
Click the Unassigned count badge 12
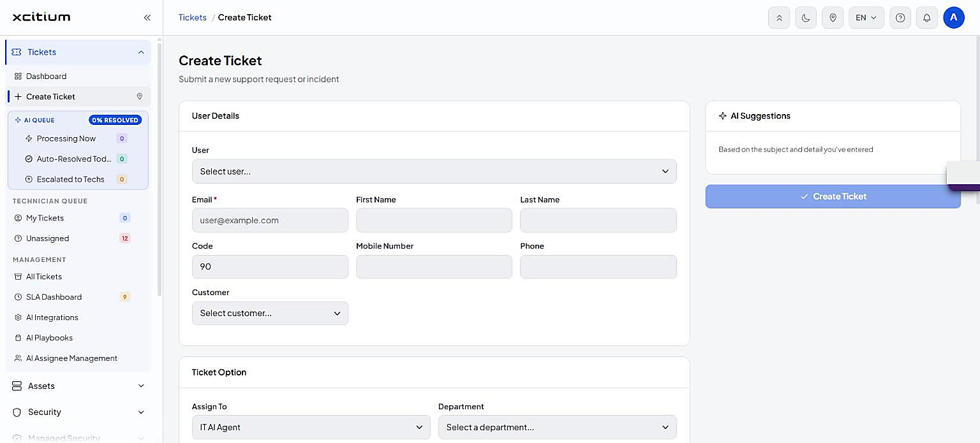click(x=125, y=238)
